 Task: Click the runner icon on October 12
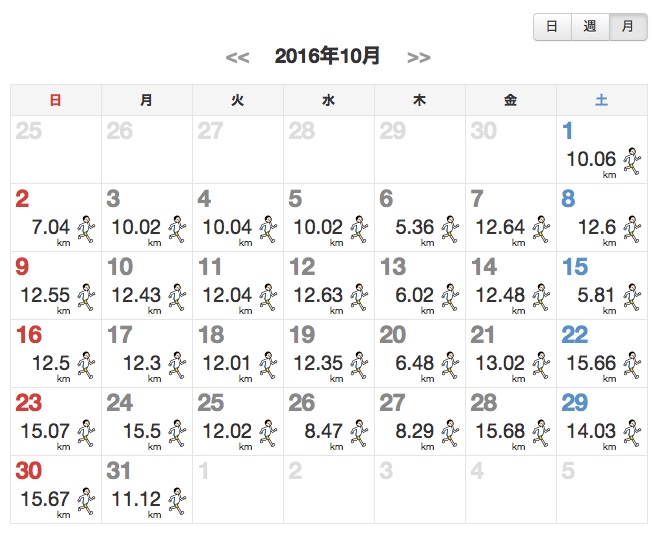[357, 297]
